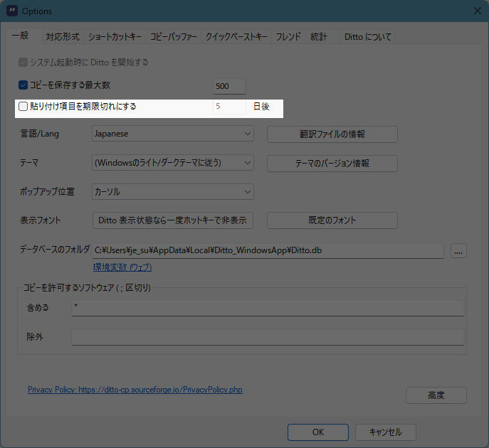Click the 表示フォント selection button
489x448 pixels.
pos(172,220)
